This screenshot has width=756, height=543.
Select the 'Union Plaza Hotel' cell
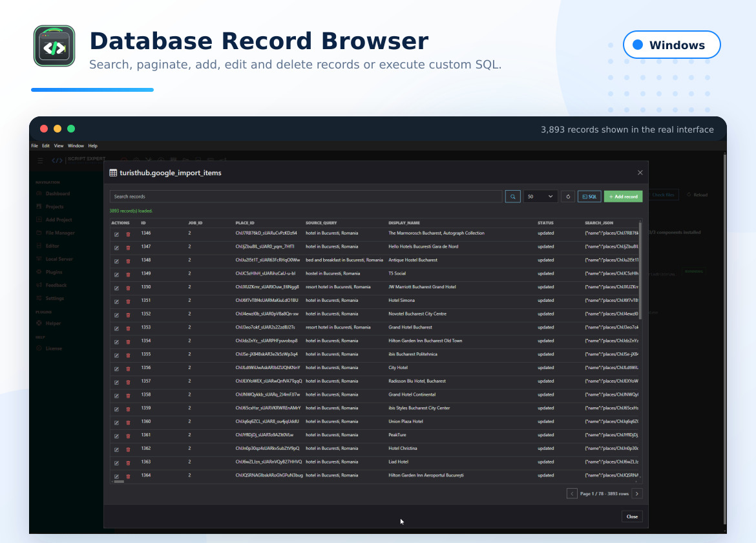pos(406,421)
